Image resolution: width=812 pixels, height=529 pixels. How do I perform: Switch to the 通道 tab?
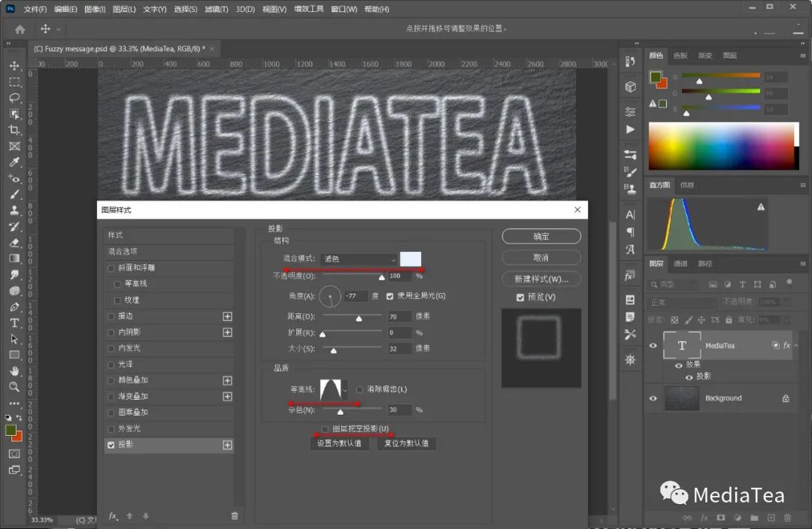coord(680,264)
